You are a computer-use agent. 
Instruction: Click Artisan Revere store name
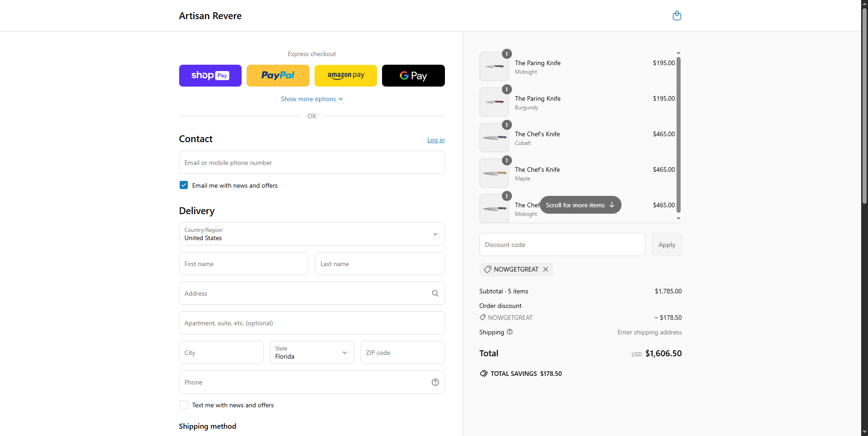(210, 16)
